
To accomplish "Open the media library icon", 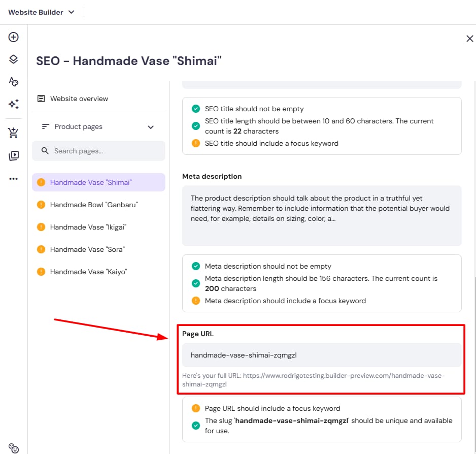I will coord(14,156).
